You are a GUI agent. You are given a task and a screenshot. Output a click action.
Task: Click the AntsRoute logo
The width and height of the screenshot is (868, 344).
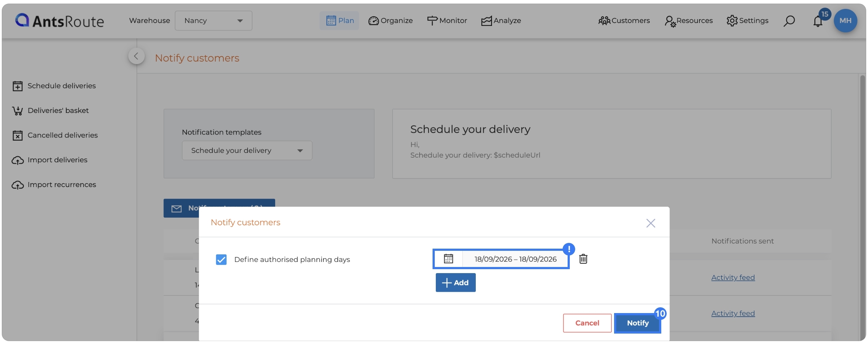coord(59,21)
